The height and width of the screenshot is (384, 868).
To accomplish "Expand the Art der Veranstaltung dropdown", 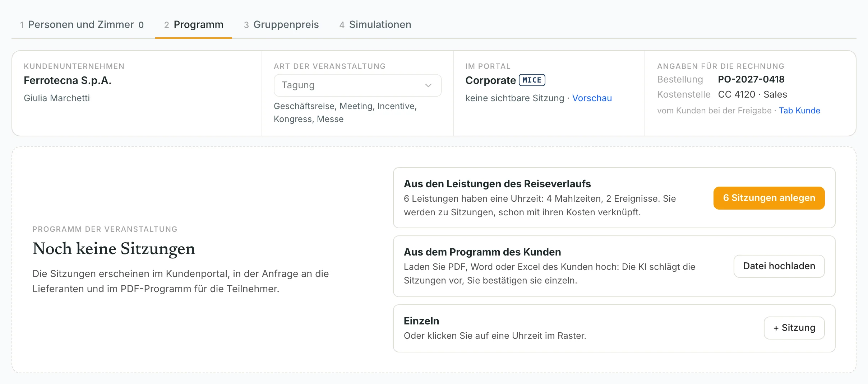I will (x=357, y=85).
